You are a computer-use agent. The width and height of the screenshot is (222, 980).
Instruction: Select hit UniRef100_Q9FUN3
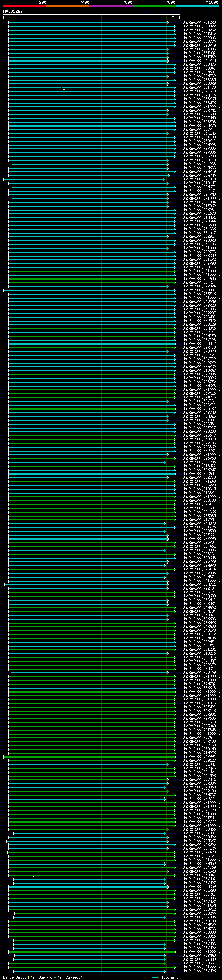coord(199,118)
